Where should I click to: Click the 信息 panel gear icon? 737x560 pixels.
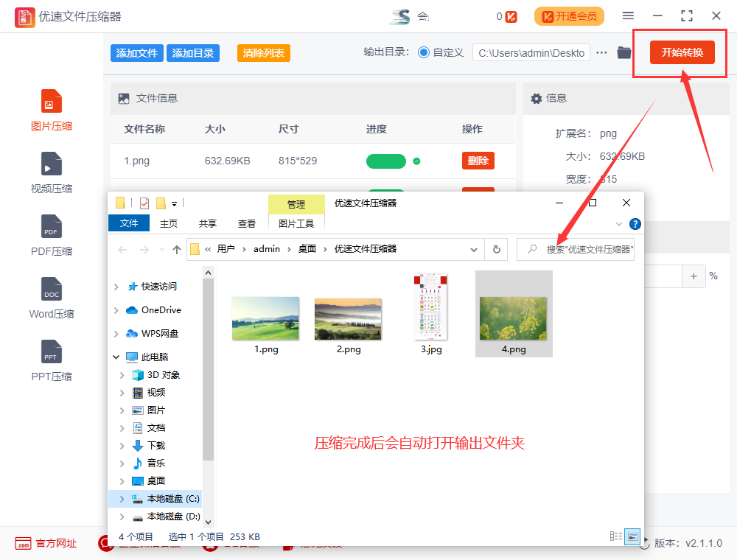535,98
